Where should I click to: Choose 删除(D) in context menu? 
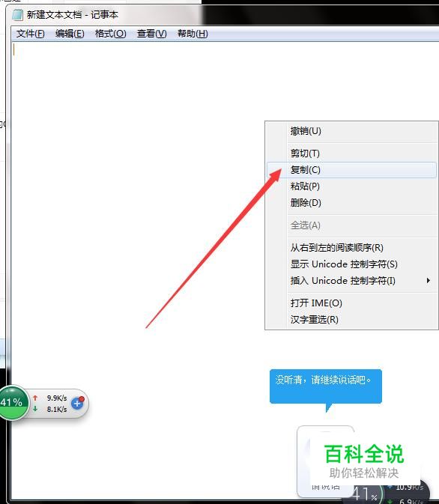point(351,203)
